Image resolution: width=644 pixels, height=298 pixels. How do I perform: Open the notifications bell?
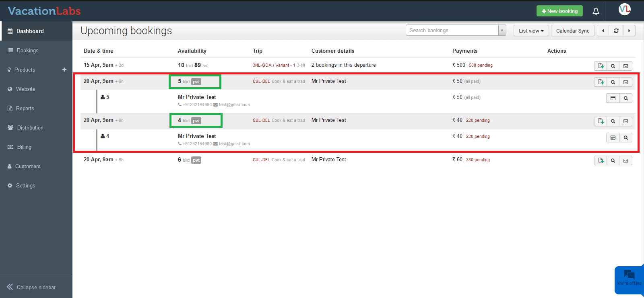point(596,11)
